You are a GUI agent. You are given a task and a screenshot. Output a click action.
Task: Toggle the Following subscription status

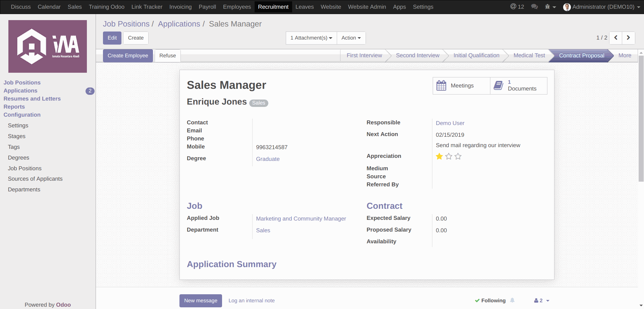point(490,301)
